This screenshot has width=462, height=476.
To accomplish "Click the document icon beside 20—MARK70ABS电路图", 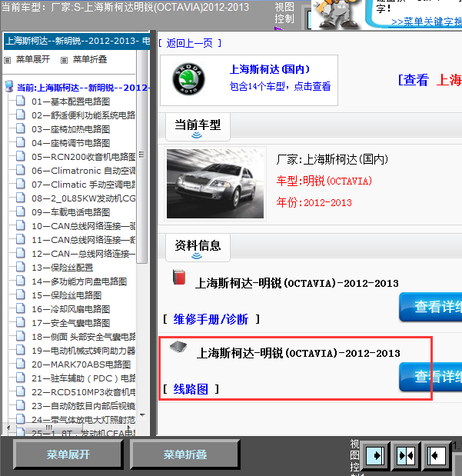I will 21,364.
